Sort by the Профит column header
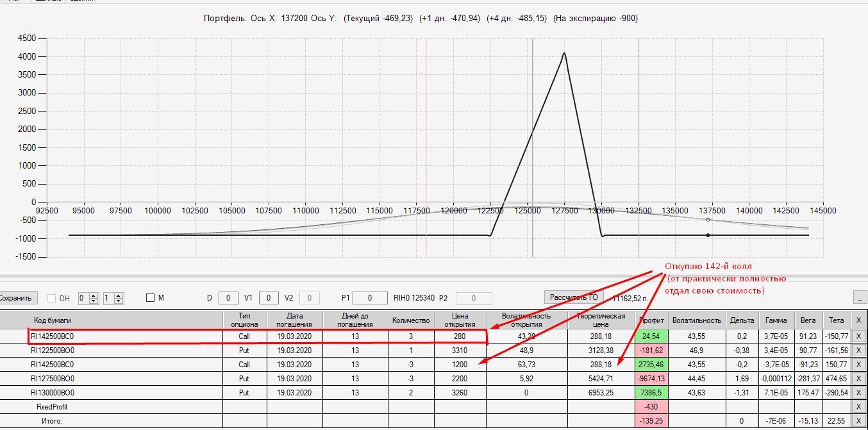 click(x=651, y=320)
